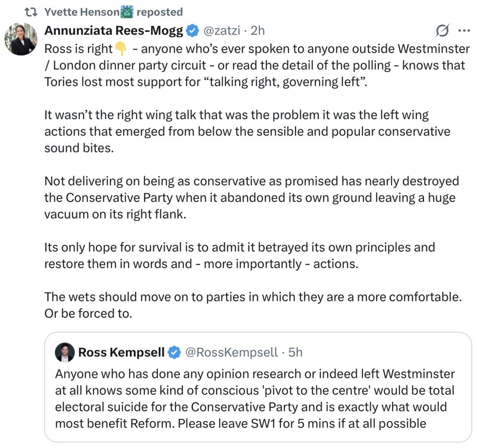Click the Ross Kempsell name in the quoted tweet
Viewport: 478px width, 448px height.
click(x=121, y=352)
